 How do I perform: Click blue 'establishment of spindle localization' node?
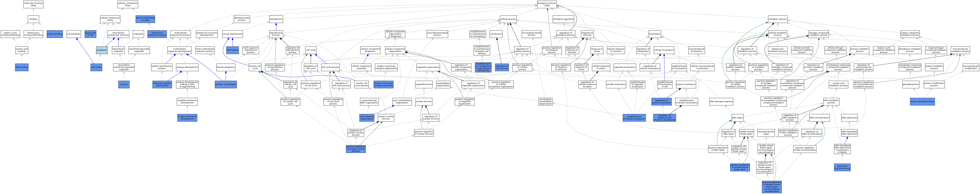634,118
